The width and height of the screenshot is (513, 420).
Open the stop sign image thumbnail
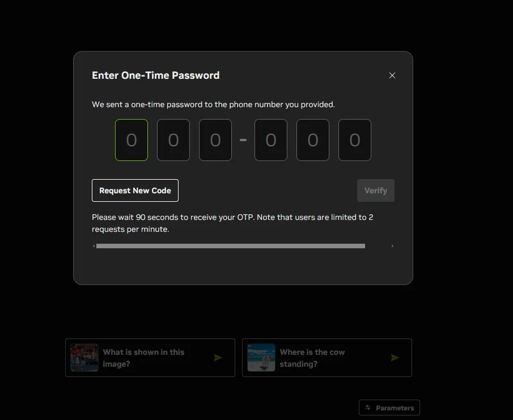[x=84, y=358]
